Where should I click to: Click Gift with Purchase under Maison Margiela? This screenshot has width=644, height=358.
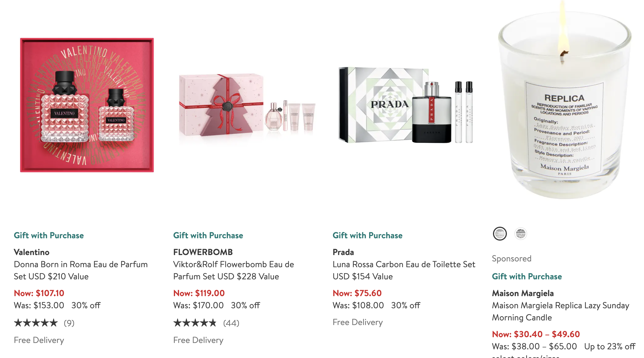click(527, 276)
